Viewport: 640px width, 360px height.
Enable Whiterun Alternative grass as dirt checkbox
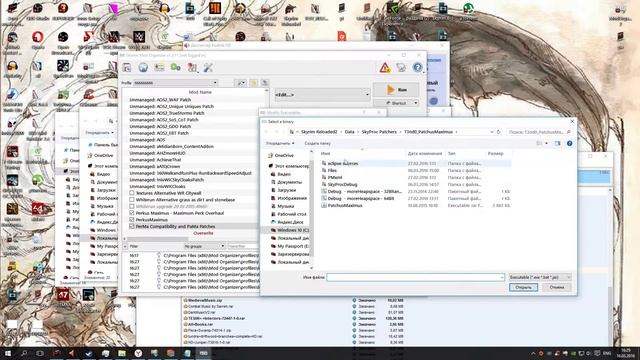[x=132, y=200]
